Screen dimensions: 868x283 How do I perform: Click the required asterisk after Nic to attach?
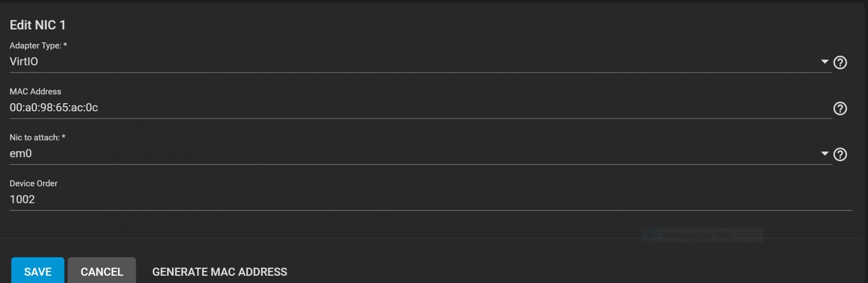(x=63, y=137)
